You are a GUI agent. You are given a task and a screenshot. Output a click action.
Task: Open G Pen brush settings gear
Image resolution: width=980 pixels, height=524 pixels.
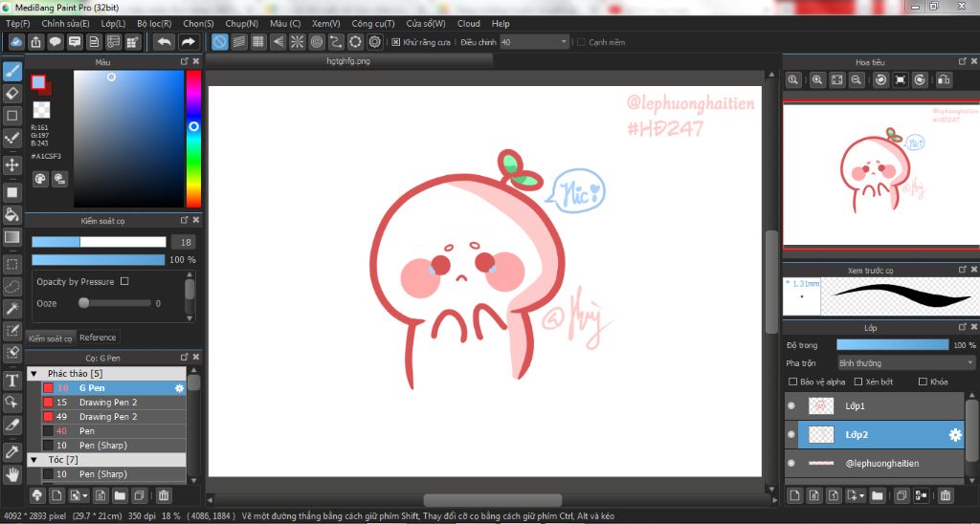tap(179, 388)
